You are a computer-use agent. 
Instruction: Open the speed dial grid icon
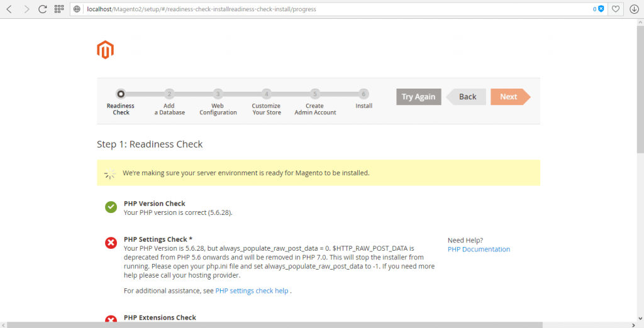coord(59,9)
